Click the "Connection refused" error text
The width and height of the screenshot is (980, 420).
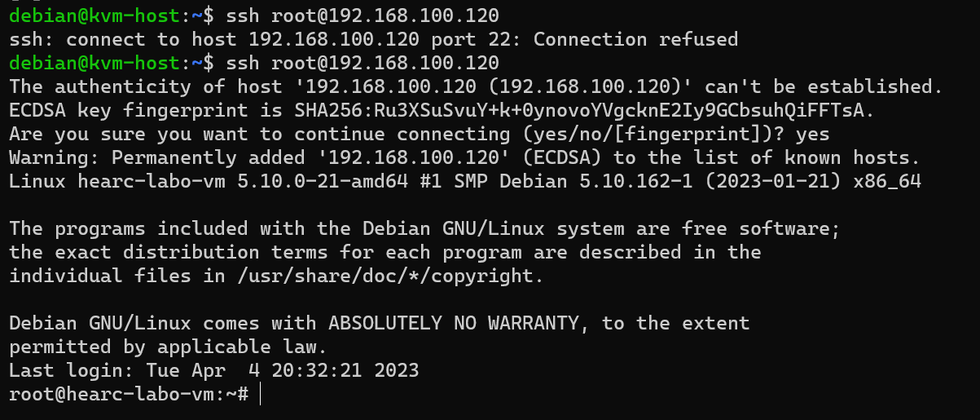tap(635, 39)
